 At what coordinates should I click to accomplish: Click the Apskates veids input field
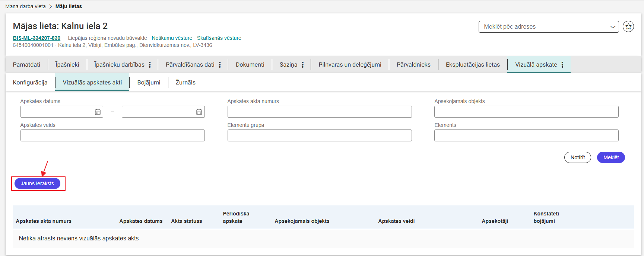pyautogui.click(x=112, y=135)
